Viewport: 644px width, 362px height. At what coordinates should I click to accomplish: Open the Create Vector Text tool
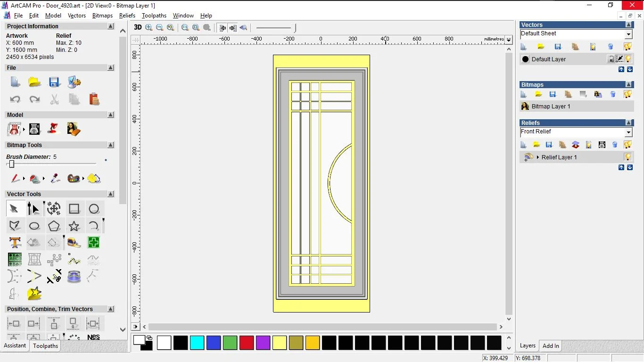tap(15, 242)
